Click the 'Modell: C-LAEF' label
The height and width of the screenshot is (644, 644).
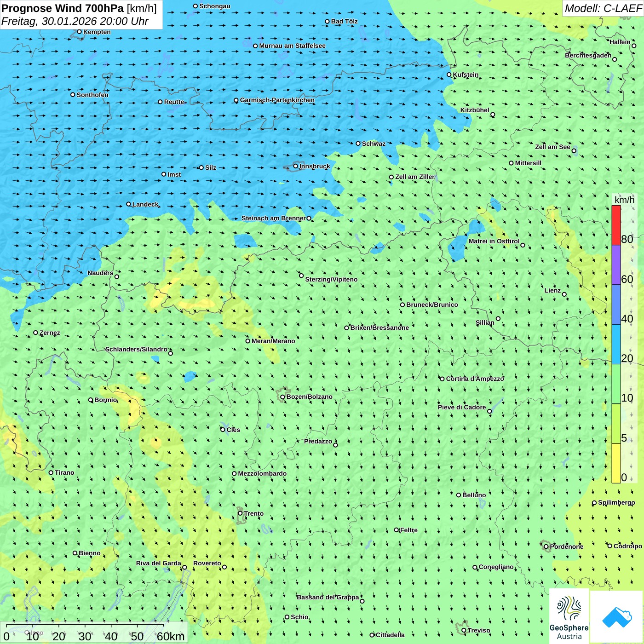[603, 8]
